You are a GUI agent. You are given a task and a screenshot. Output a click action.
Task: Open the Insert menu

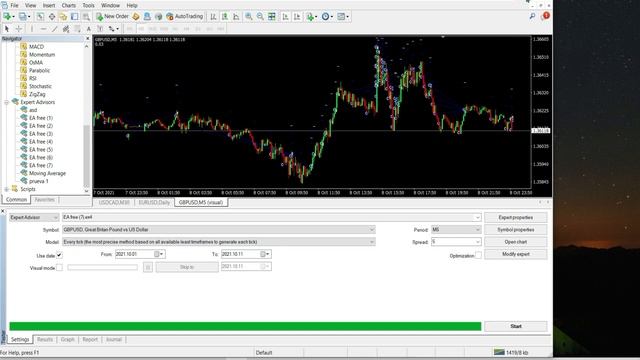click(x=49, y=5)
